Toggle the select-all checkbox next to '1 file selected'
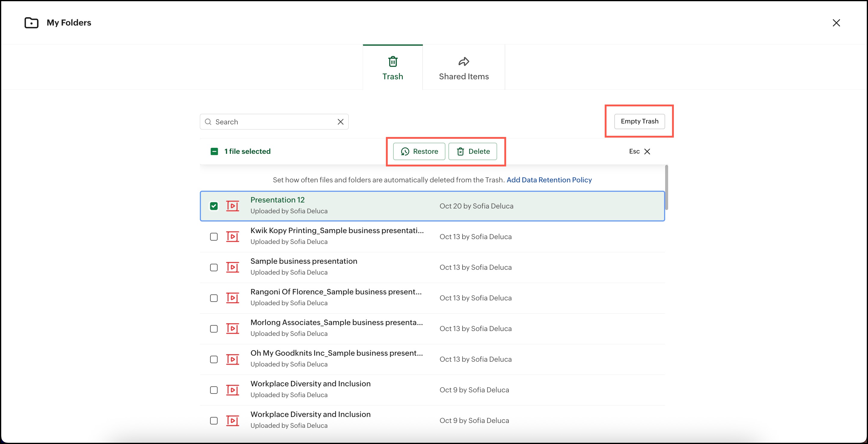868x444 pixels. pyautogui.click(x=214, y=151)
